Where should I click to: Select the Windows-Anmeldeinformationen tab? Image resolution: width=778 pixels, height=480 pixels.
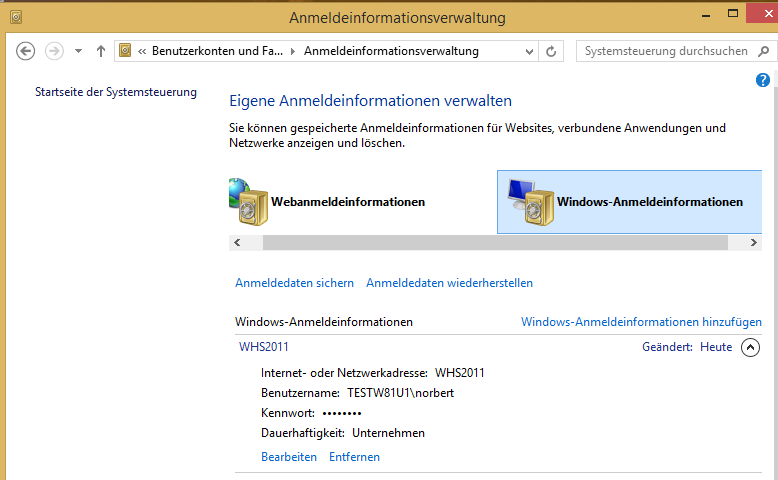click(629, 202)
